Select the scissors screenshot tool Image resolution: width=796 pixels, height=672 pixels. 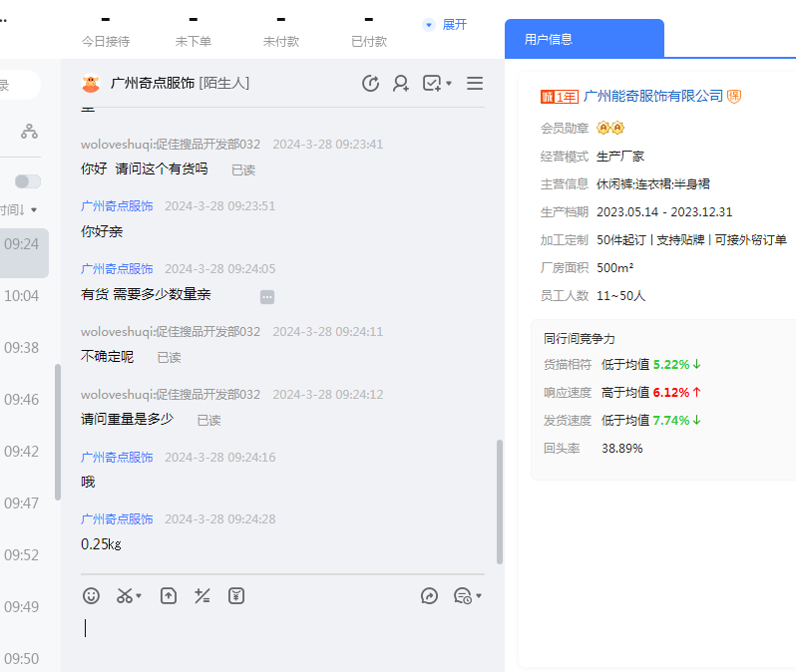(125, 596)
